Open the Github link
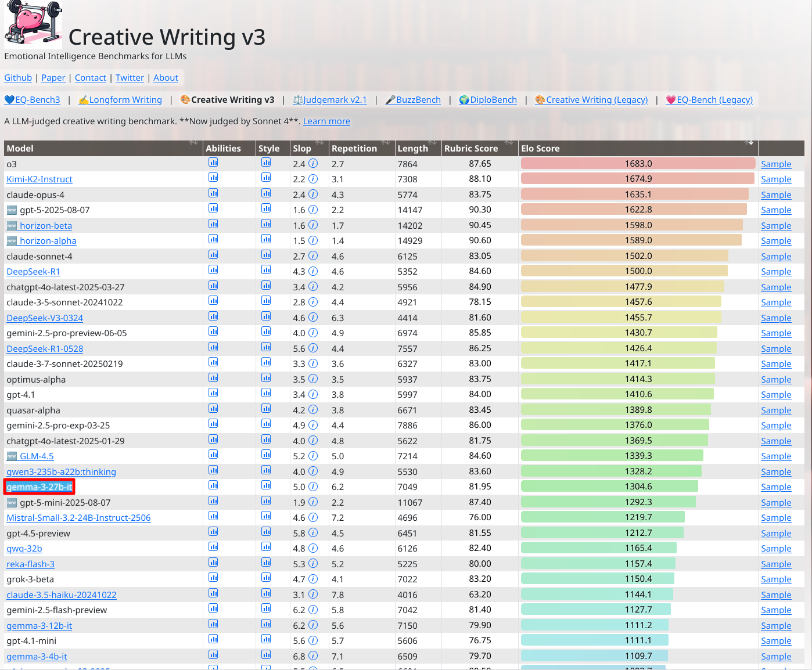Image resolution: width=812 pixels, height=670 pixels. pyautogui.click(x=18, y=78)
